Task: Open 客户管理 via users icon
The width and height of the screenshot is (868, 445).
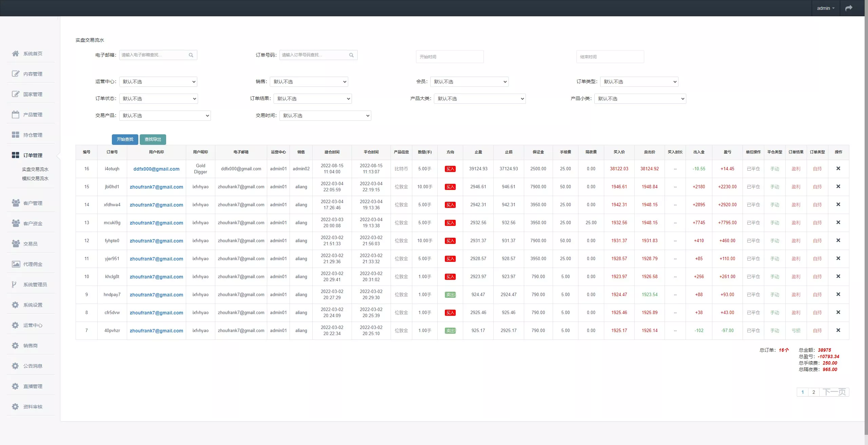Action: point(16,203)
